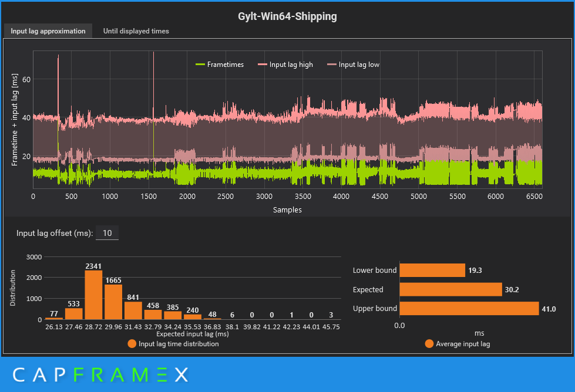
Task: Click the Average input lag legend dot
Action: tap(429, 344)
